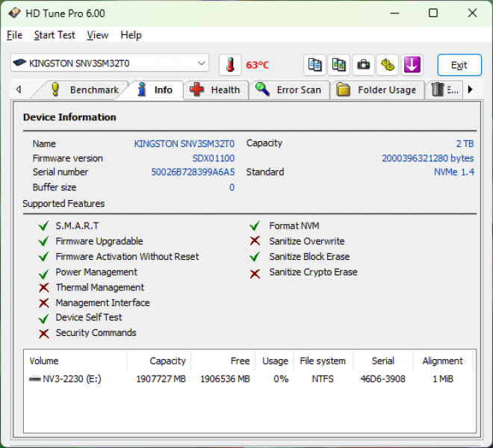The width and height of the screenshot is (493, 448).
Task: Switch to the Error Scan tab
Action: click(288, 90)
